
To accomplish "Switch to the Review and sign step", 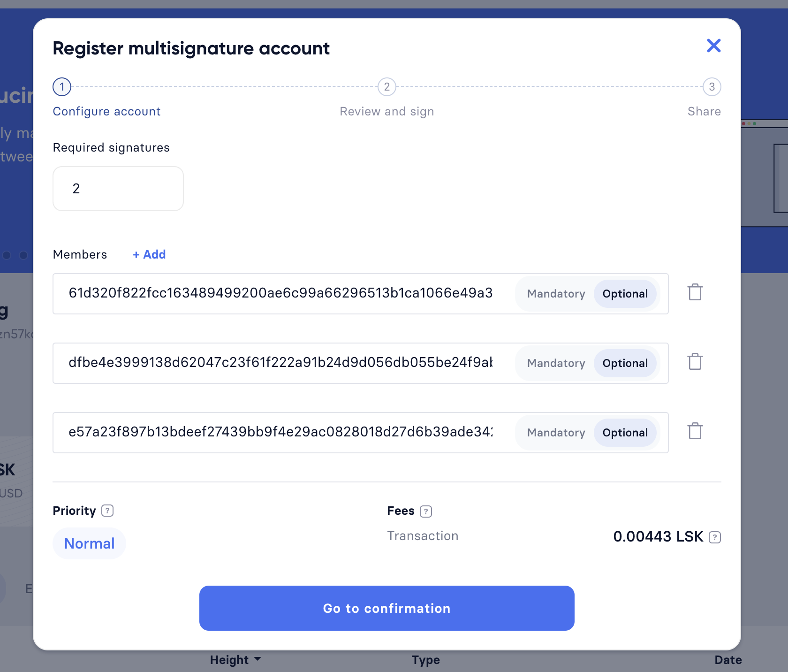I will [x=386, y=111].
